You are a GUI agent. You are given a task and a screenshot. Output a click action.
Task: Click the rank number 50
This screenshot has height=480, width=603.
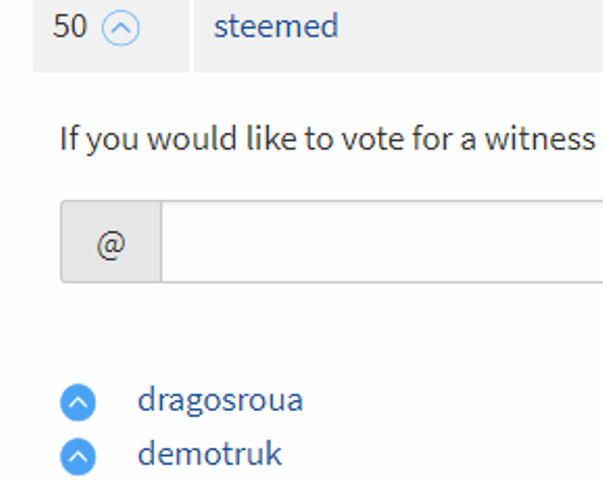point(70,27)
